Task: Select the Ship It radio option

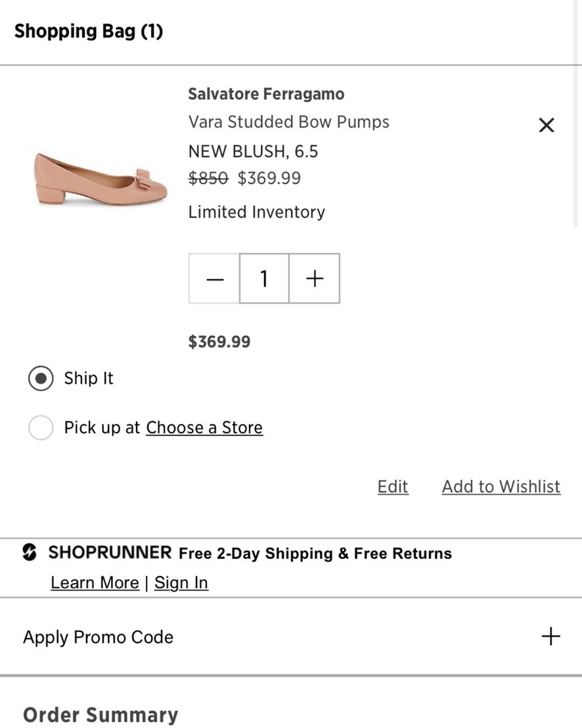Action: click(41, 378)
